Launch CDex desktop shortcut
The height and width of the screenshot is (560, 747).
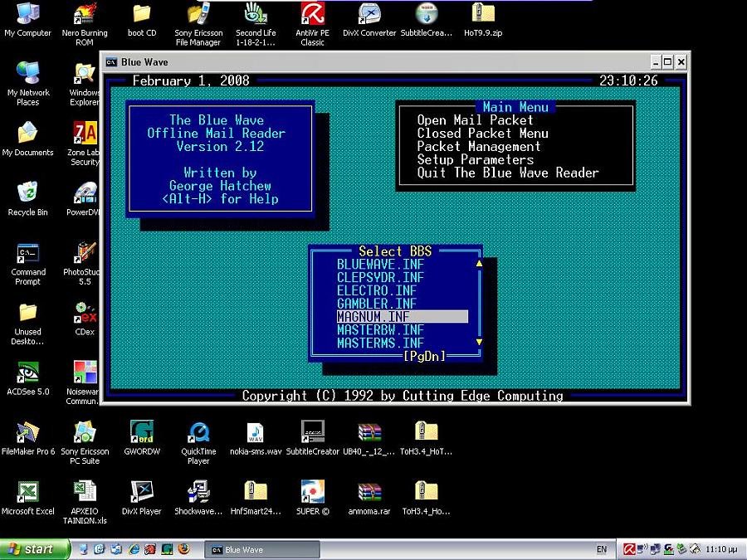tap(85, 318)
